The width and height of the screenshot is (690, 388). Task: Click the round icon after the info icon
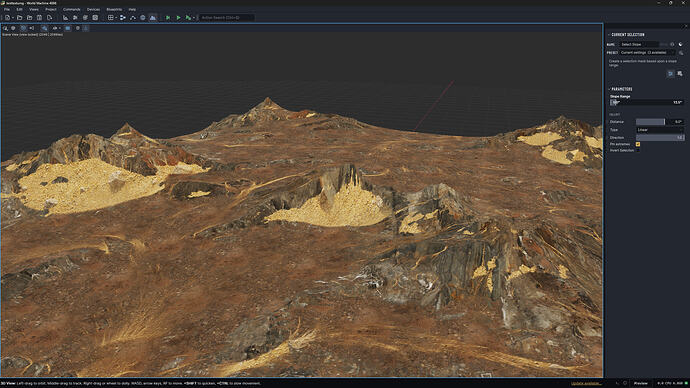681,44
